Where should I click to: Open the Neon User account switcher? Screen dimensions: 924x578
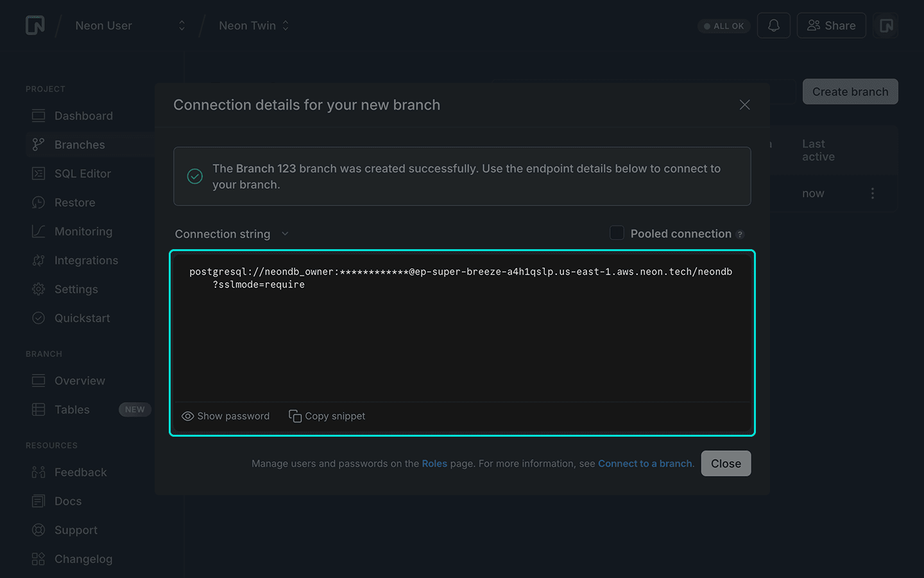tap(130, 26)
